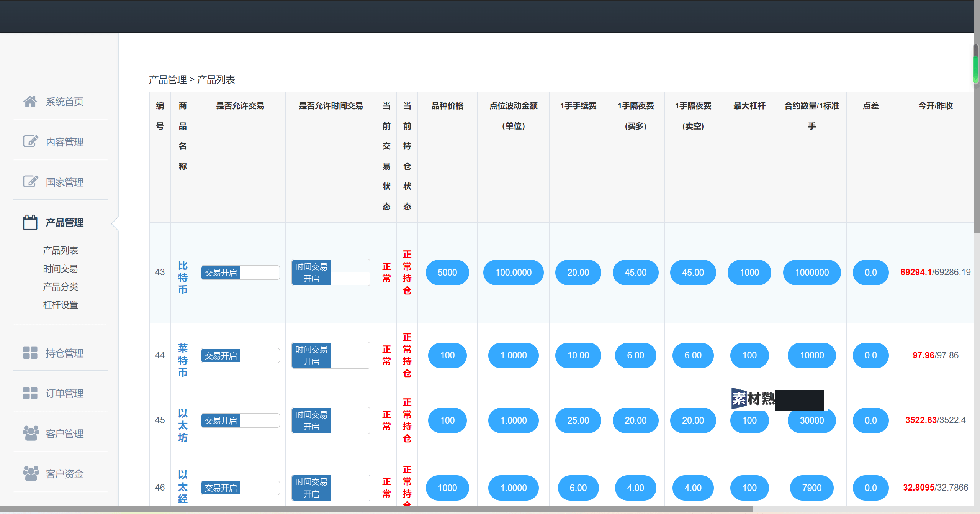The height and width of the screenshot is (514, 980).
Task: Select 产品列表 submenu item
Action: click(61, 251)
